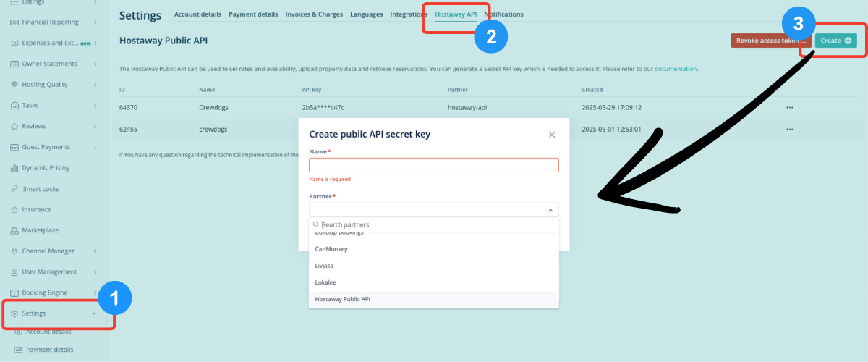Expand the Guest Payments chevron

click(x=95, y=147)
